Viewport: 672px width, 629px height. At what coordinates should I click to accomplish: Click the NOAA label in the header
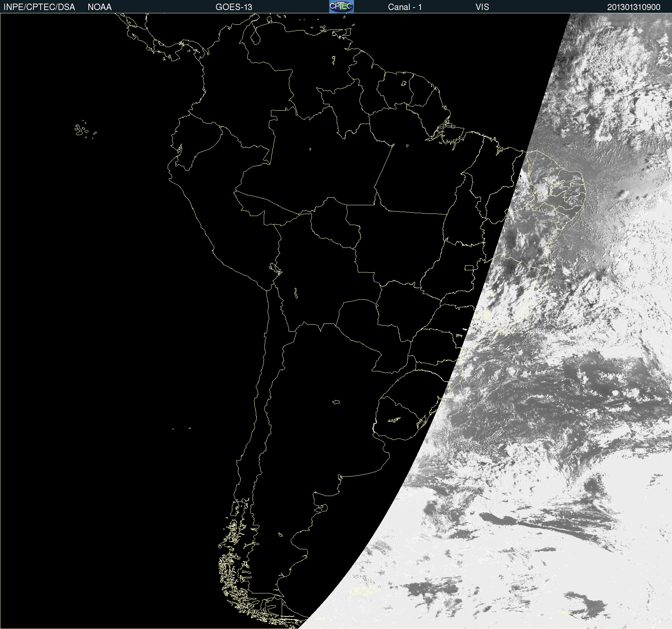(x=100, y=7)
